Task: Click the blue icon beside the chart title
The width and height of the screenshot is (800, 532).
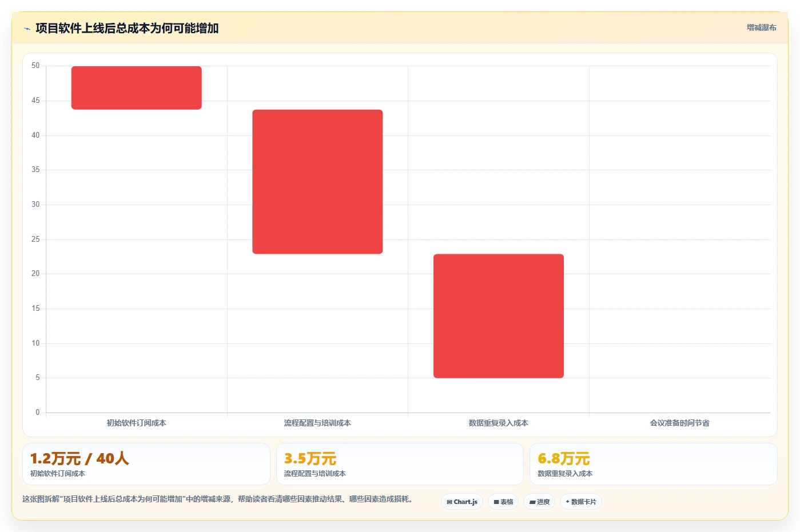Action: pyautogui.click(x=27, y=29)
